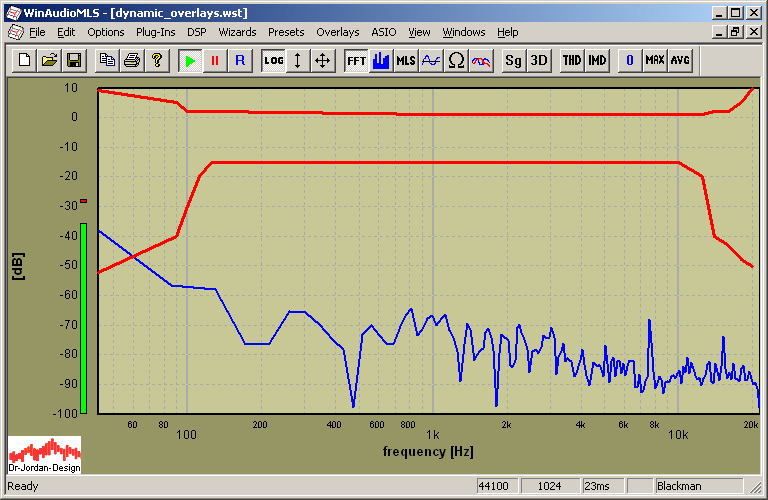Click the Blackman window status field
The image size is (768, 500).
pos(705,486)
